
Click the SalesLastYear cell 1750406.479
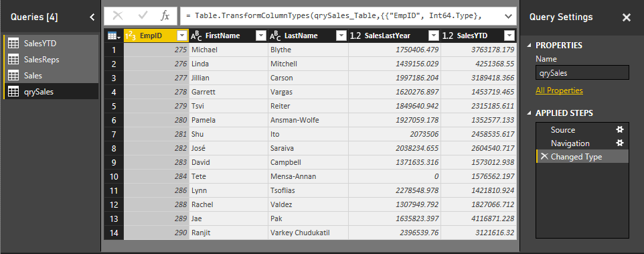pyautogui.click(x=395, y=50)
